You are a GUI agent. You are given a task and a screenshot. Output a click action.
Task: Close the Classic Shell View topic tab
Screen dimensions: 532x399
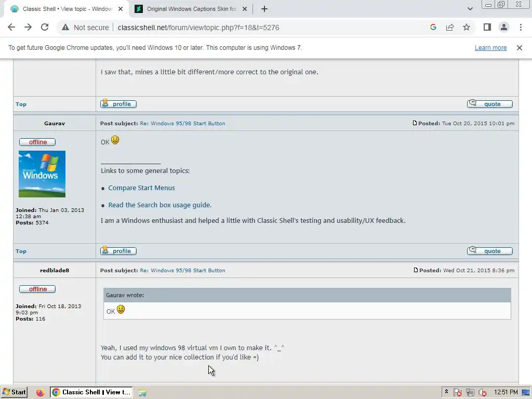(x=121, y=9)
